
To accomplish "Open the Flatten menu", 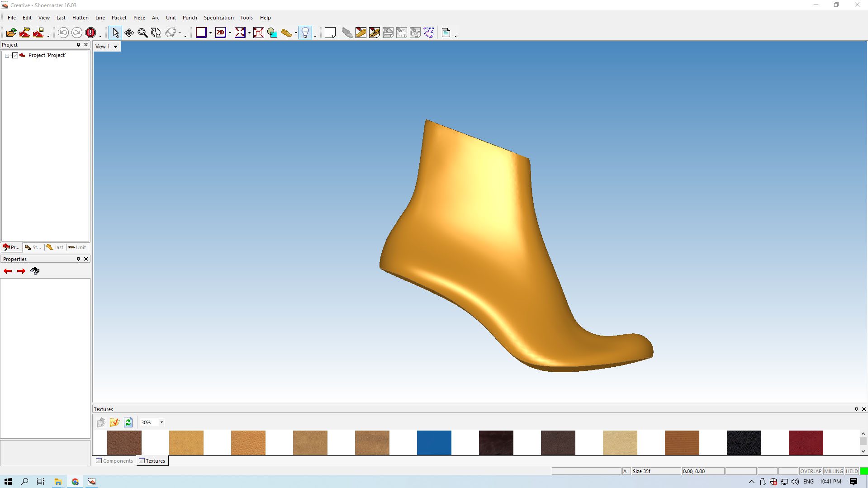I will click(80, 18).
